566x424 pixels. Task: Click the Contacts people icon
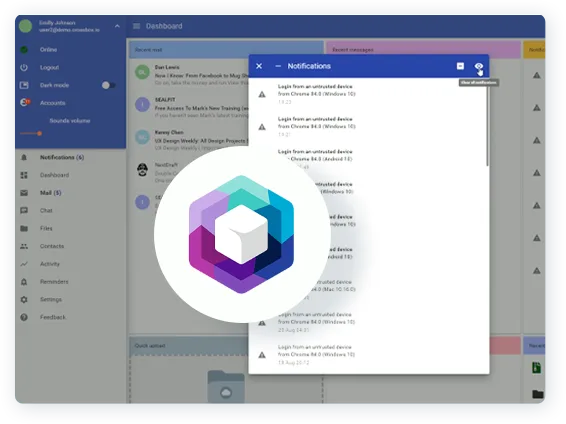tap(24, 246)
